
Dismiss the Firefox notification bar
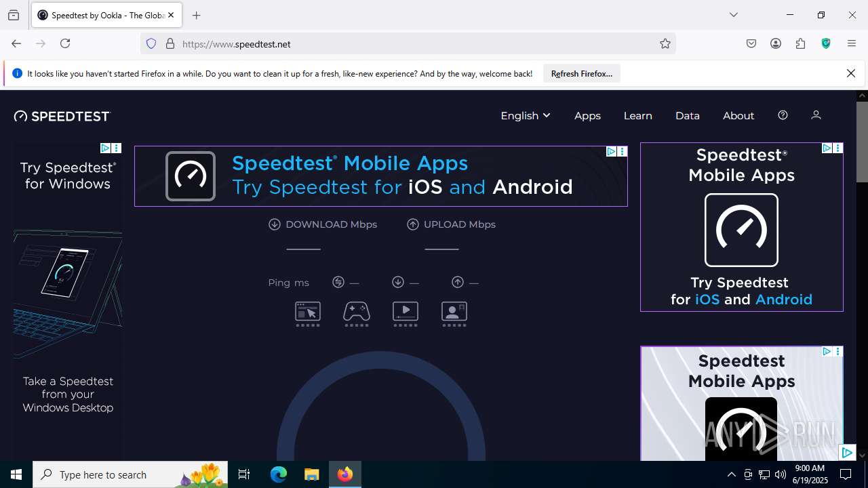(x=851, y=73)
